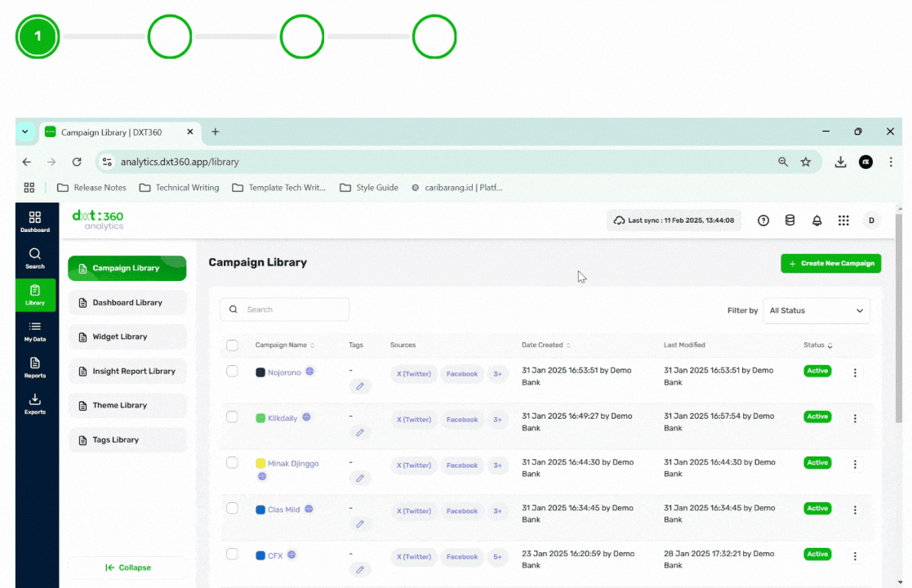
Task: Open notifications bell icon
Action: point(816,220)
